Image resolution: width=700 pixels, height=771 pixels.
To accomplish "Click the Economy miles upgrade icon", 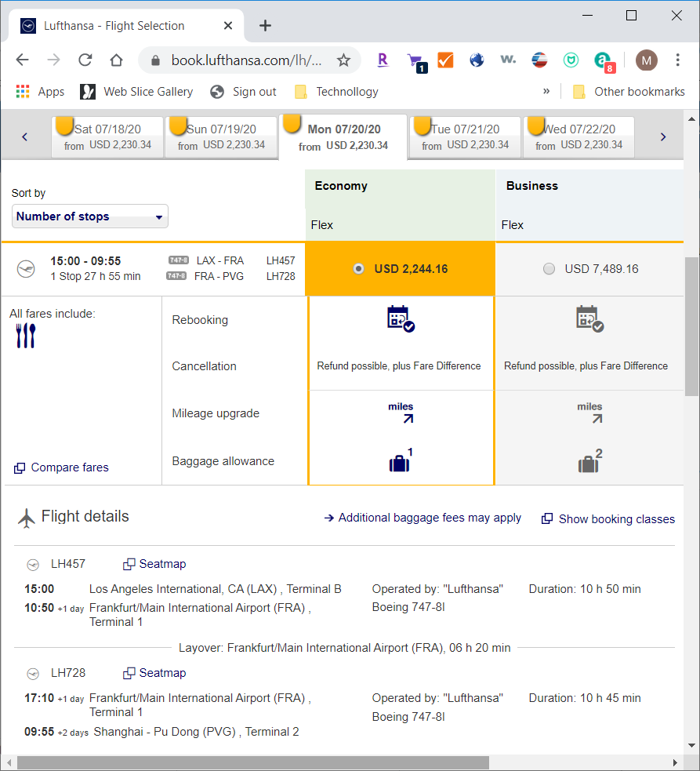I will coord(401,413).
